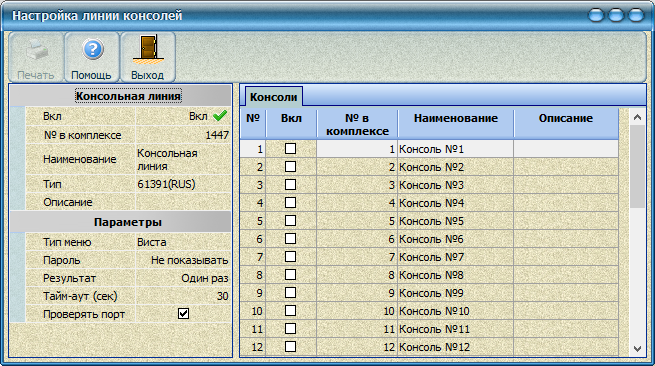The image size is (655, 366).
Task: Click the Консоль №2 name cell
Action: click(x=456, y=167)
